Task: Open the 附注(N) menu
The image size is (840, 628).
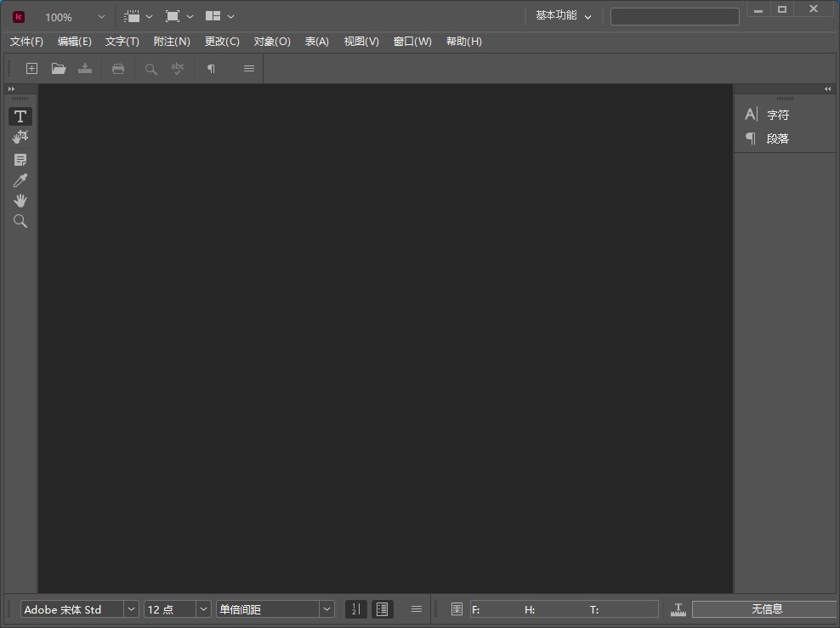Action: pyautogui.click(x=172, y=42)
